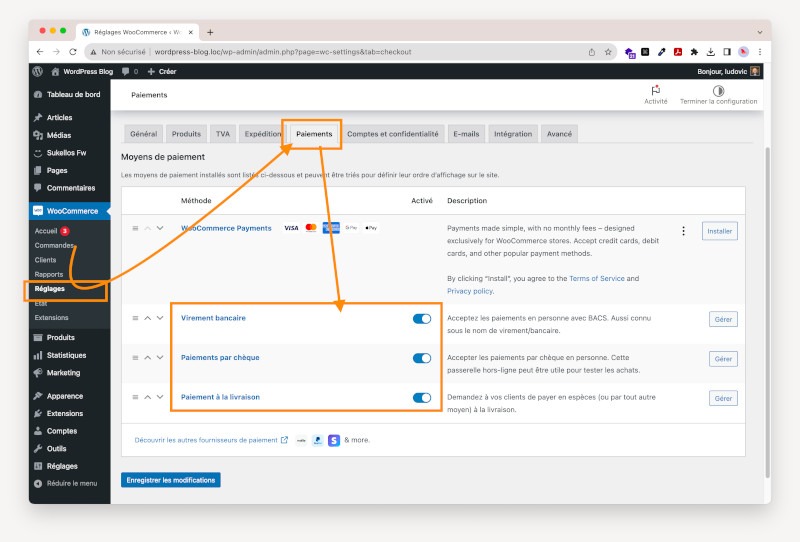This screenshot has height=542, width=800.
Task: Turn off Paiement à la livraison
Action: pyautogui.click(x=421, y=397)
